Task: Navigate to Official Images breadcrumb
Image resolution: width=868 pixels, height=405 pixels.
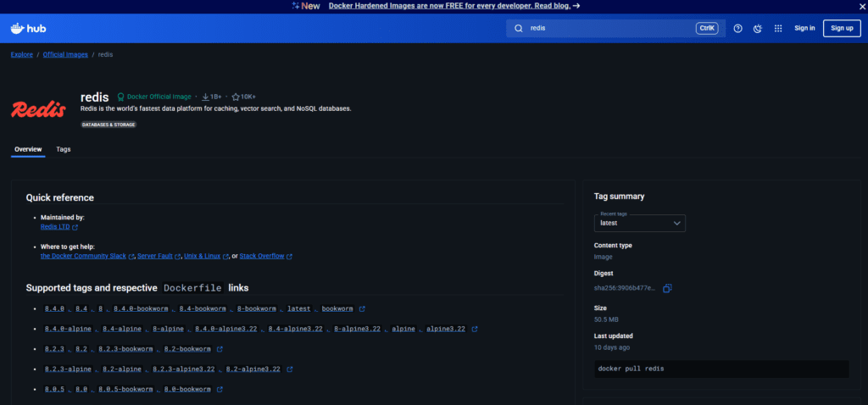Action: point(65,54)
